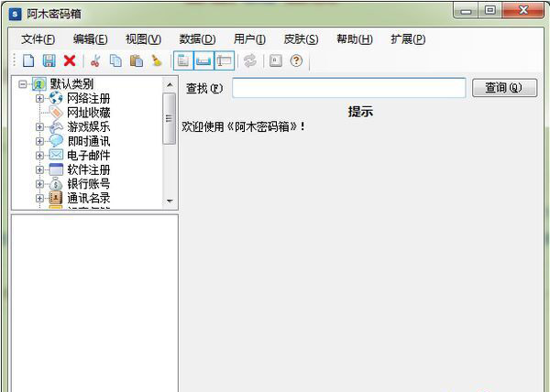This screenshot has height=392, width=550.
Task: Click the Help question mark icon
Action: pos(296,60)
